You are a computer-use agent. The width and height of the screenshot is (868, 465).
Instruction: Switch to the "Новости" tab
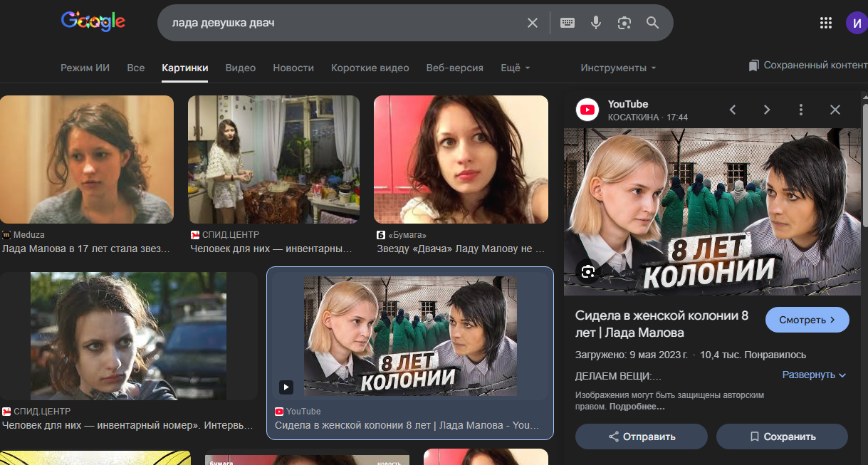point(293,68)
